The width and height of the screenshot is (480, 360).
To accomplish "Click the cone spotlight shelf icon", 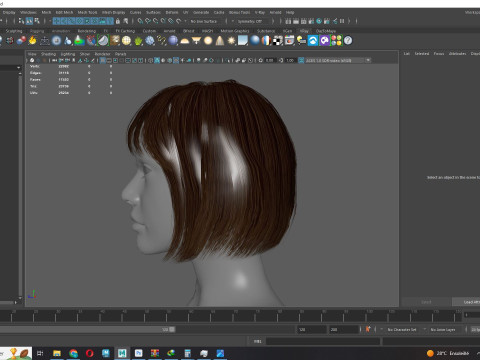I will 220,41.
